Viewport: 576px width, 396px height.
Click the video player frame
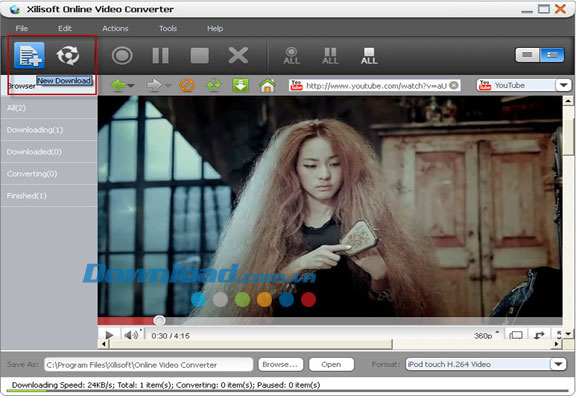330,206
